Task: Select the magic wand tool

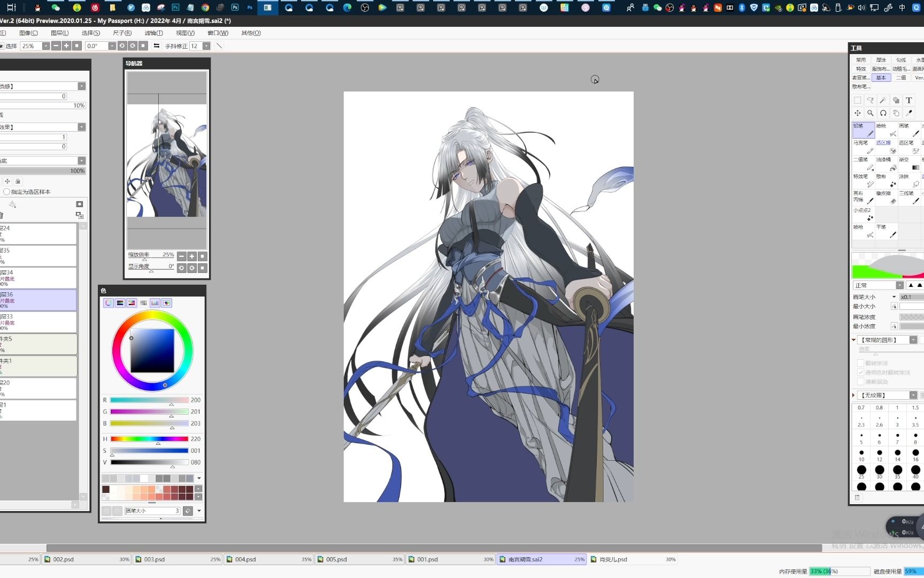Action: (x=883, y=100)
